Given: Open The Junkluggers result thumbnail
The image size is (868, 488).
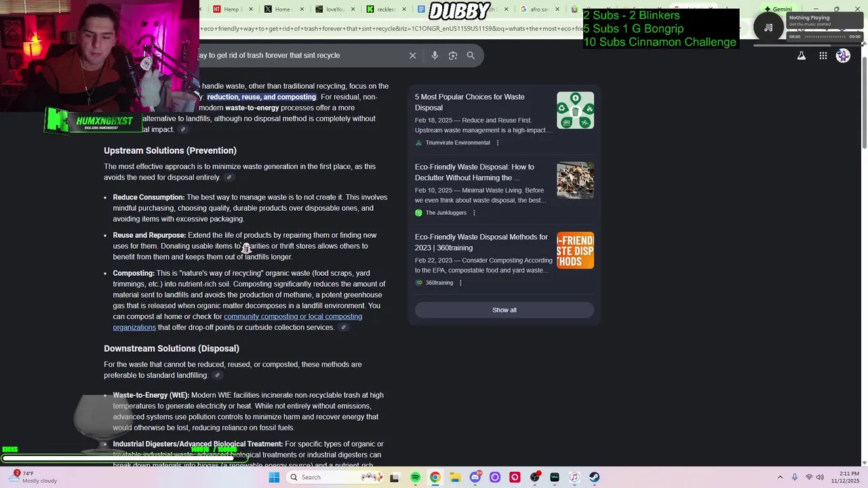Looking at the screenshot, I should pyautogui.click(x=575, y=180).
